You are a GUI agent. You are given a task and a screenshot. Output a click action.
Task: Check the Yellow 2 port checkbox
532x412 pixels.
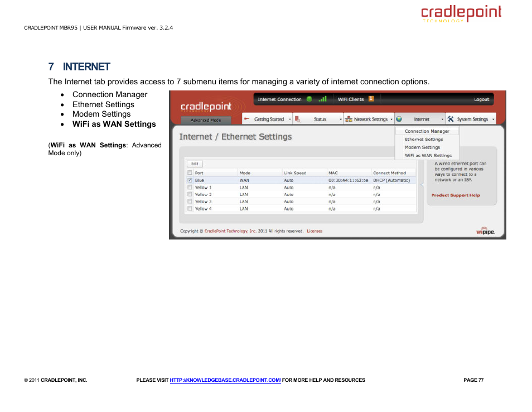[x=190, y=194]
